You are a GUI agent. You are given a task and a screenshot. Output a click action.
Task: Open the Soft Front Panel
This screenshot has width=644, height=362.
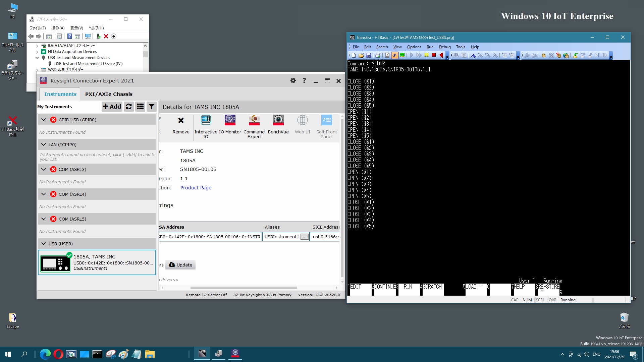coord(326,126)
